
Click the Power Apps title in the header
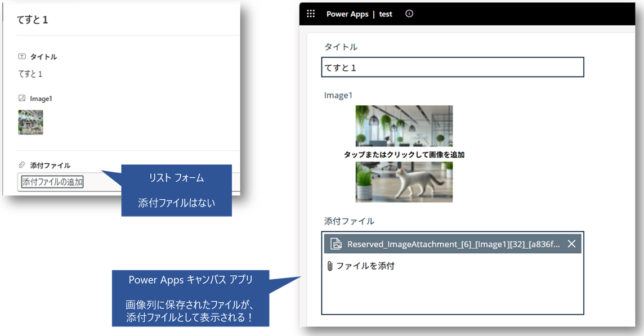(x=347, y=14)
